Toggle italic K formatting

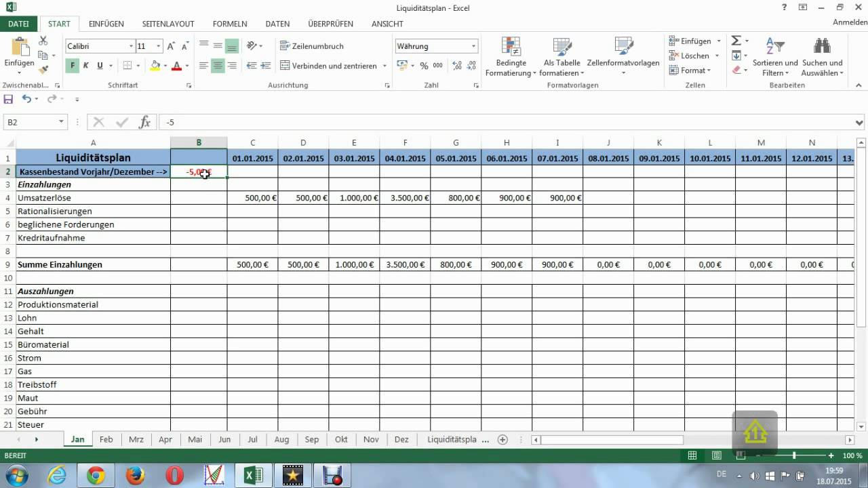tap(86, 66)
